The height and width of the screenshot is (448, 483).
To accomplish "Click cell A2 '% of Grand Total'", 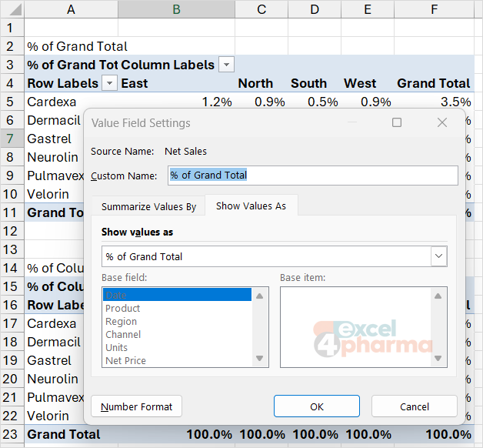I will 72,46.
